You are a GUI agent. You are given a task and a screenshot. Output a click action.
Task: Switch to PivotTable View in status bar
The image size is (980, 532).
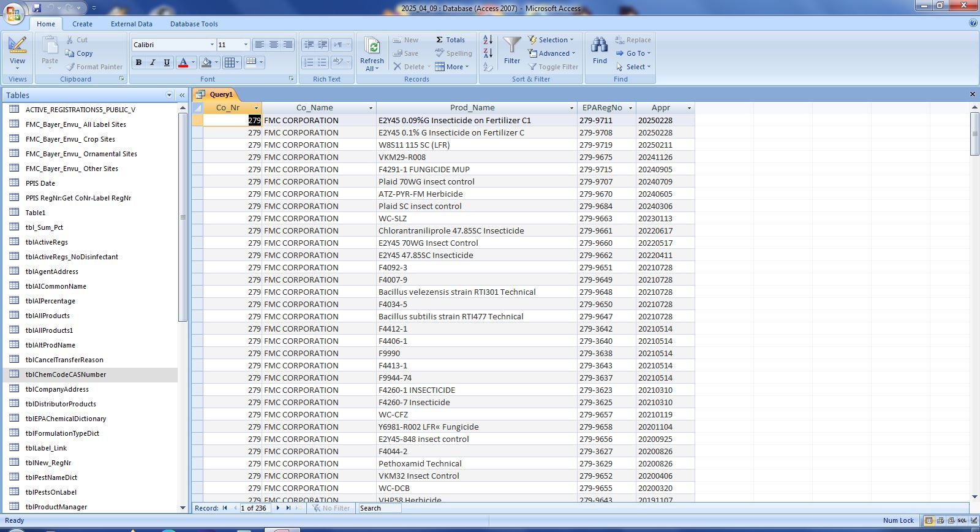click(x=940, y=520)
